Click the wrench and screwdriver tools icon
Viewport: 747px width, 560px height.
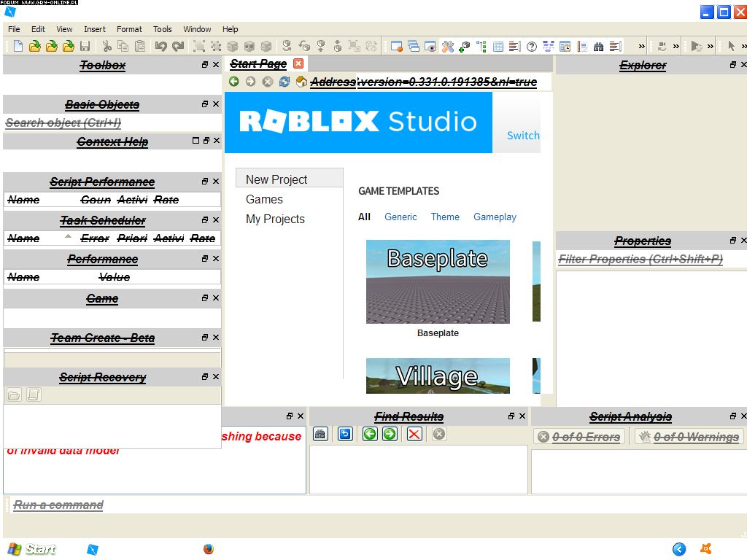click(x=448, y=46)
